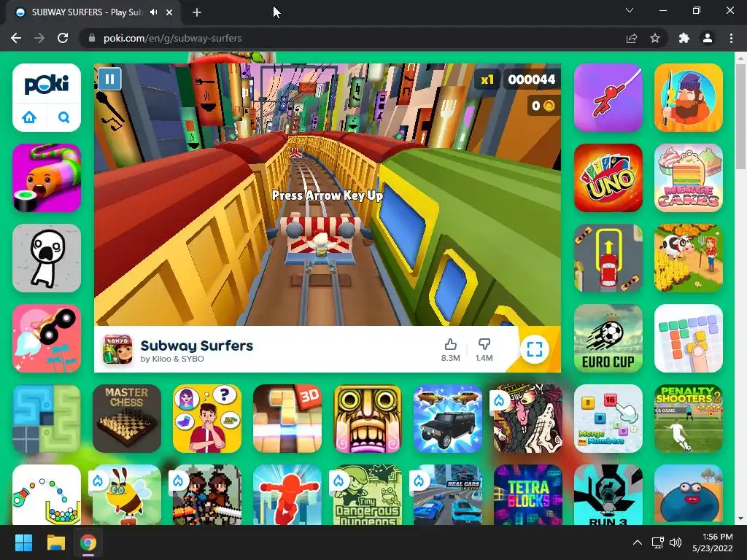
Task: Share this page icon in address bar
Action: (632, 38)
